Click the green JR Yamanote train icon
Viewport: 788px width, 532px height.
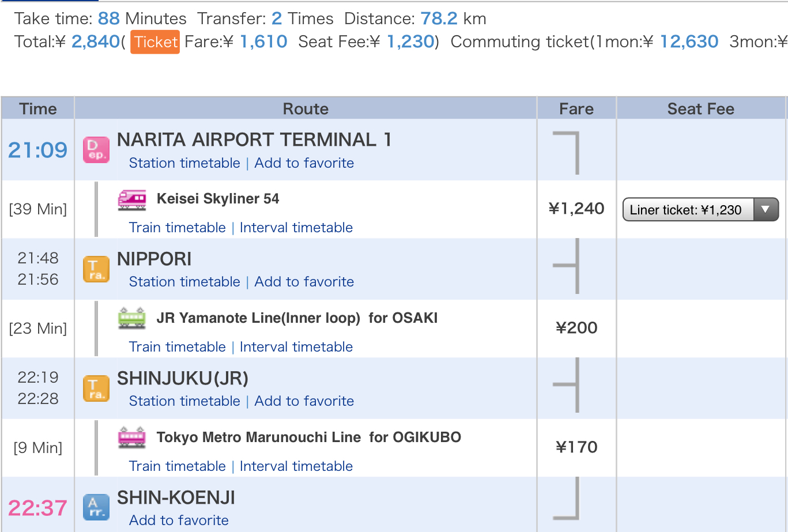(132, 318)
